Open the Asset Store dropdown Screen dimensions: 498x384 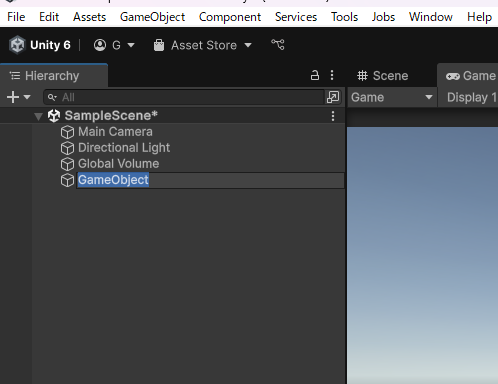click(x=203, y=45)
